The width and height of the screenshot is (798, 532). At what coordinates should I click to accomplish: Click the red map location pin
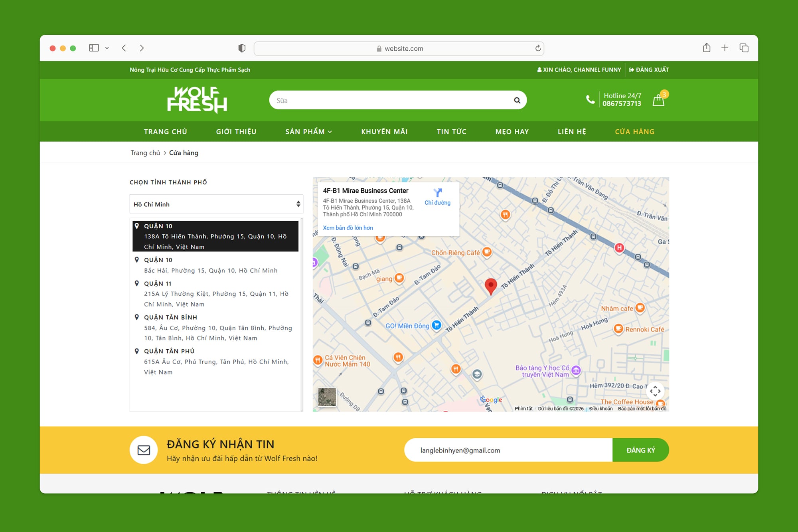(x=490, y=285)
